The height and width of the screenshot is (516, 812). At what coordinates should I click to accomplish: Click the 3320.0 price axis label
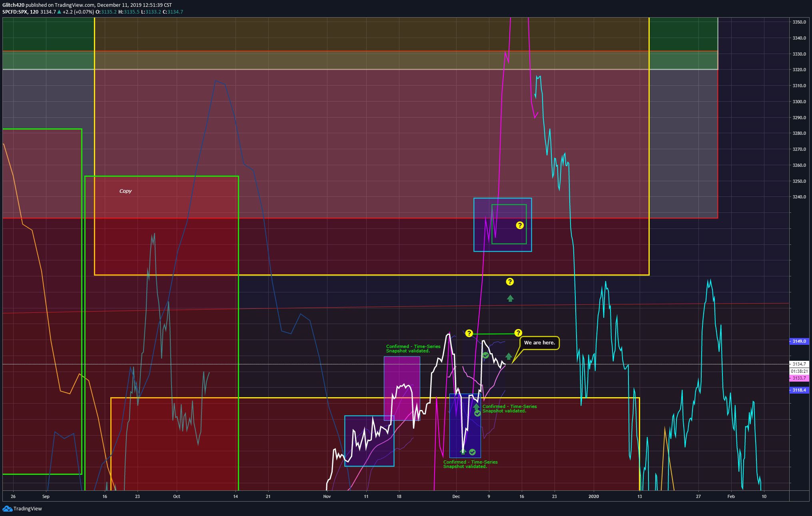800,70
